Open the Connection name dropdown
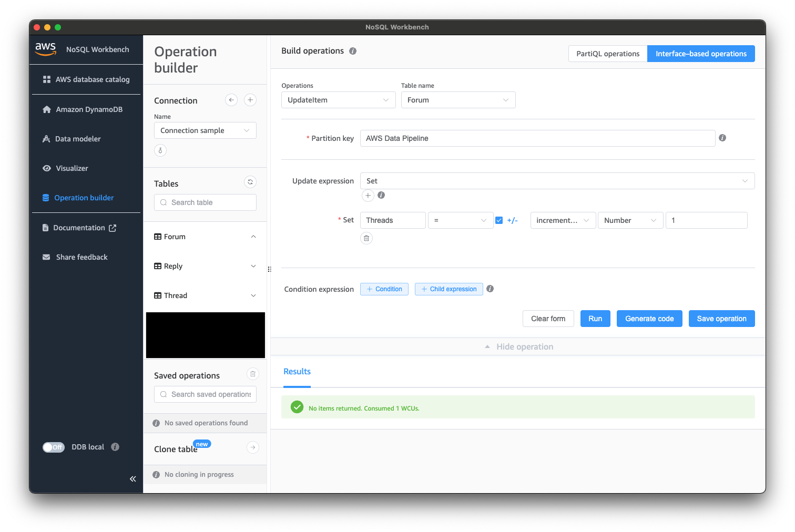The width and height of the screenshot is (795, 532). 205,130
